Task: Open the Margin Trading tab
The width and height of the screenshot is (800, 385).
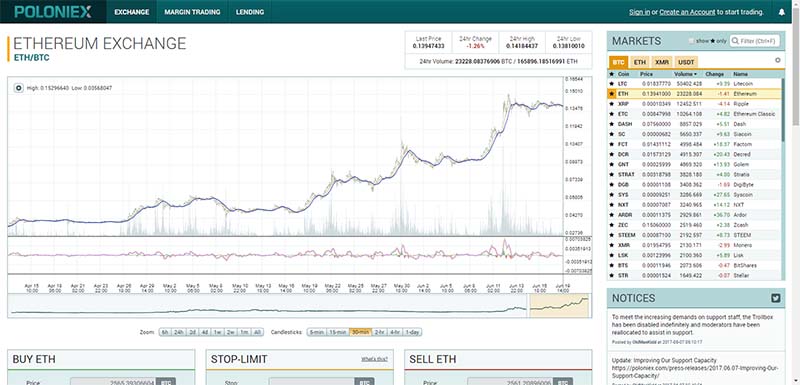Action: click(192, 12)
